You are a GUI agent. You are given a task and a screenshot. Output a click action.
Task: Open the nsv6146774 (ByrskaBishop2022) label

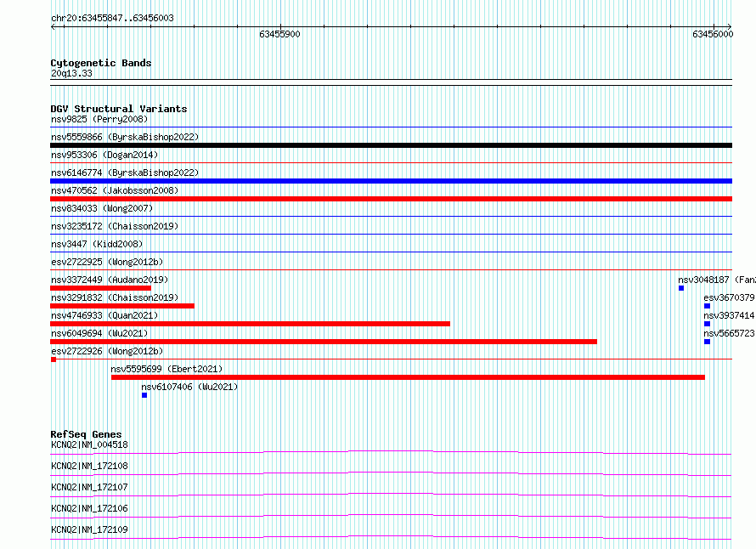[125, 173]
